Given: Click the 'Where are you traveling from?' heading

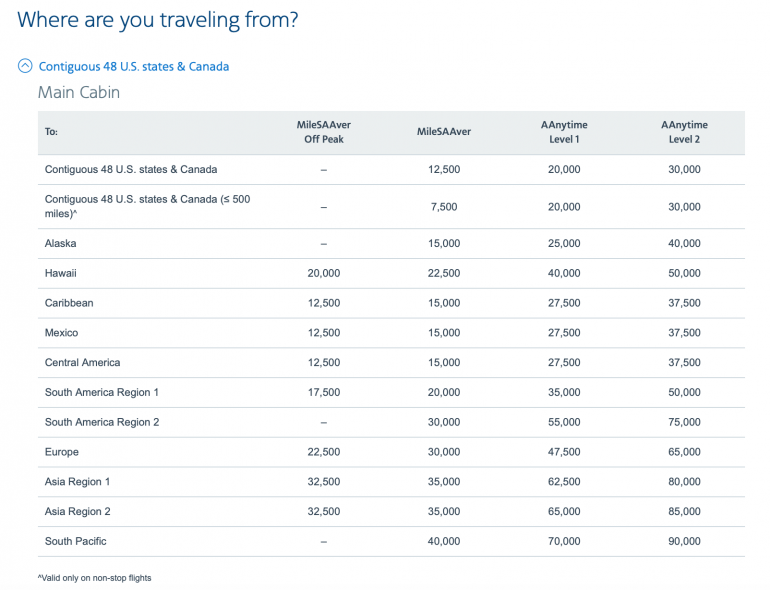Looking at the screenshot, I should (158, 20).
